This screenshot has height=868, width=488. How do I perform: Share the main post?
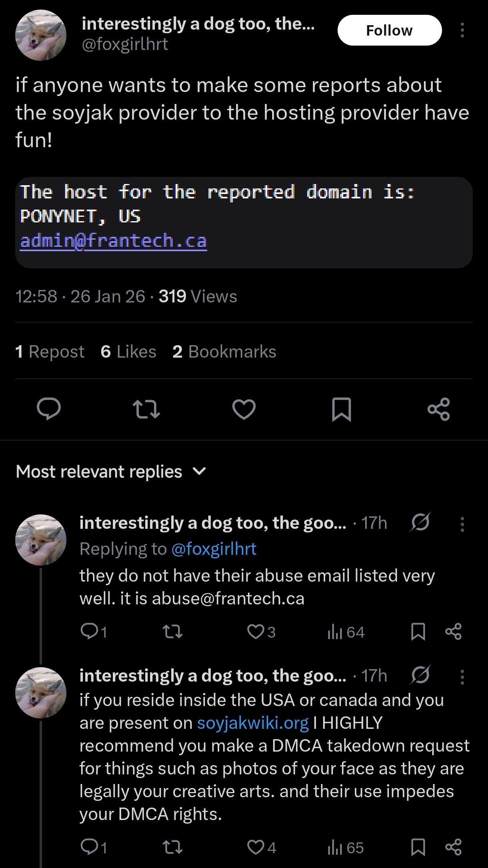coord(439,409)
